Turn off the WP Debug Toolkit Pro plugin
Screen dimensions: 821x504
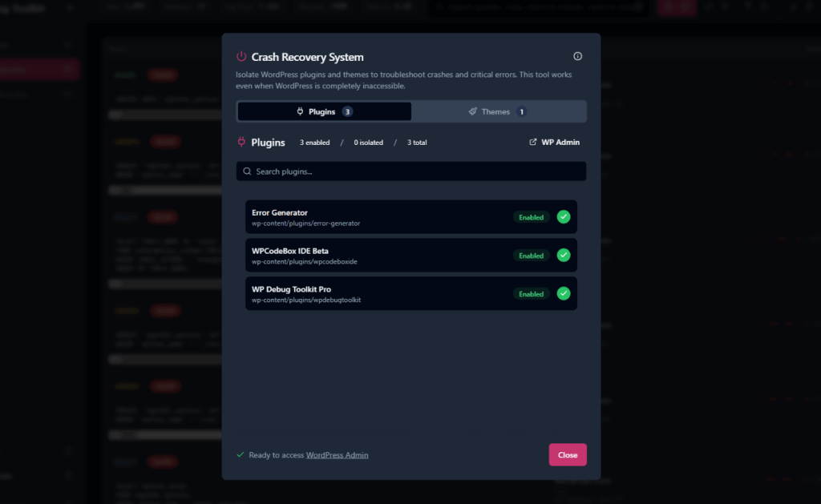pos(564,293)
